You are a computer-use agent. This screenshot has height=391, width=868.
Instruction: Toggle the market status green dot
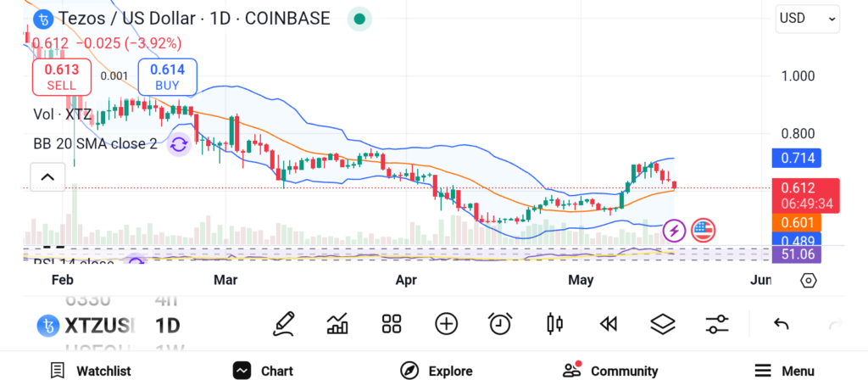pyautogui.click(x=359, y=19)
